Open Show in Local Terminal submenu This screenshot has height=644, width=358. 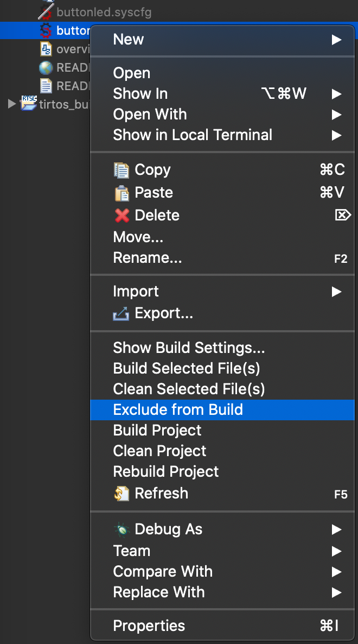(193, 135)
